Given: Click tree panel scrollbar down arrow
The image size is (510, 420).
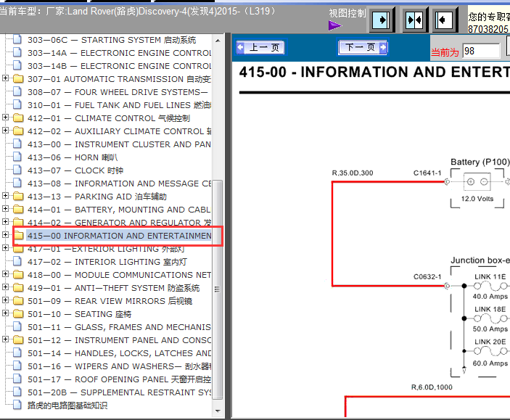Looking at the screenshot, I should pyautogui.click(x=218, y=411).
